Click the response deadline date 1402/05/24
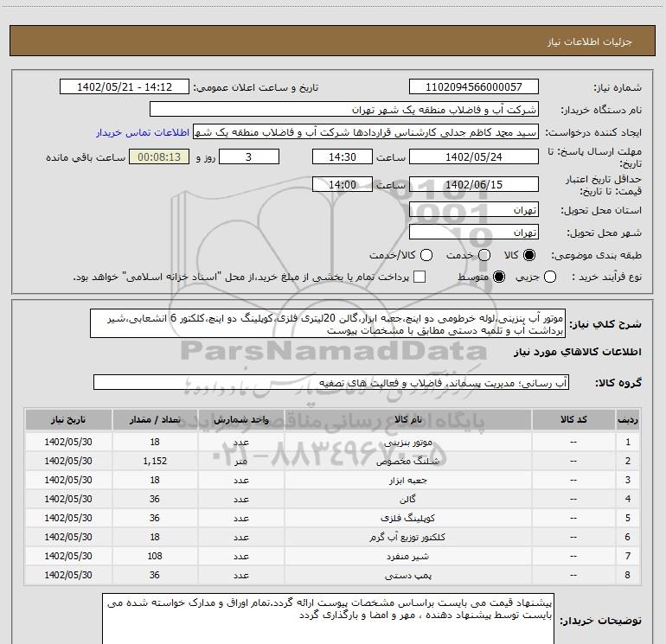The image size is (666, 644). tap(474, 156)
